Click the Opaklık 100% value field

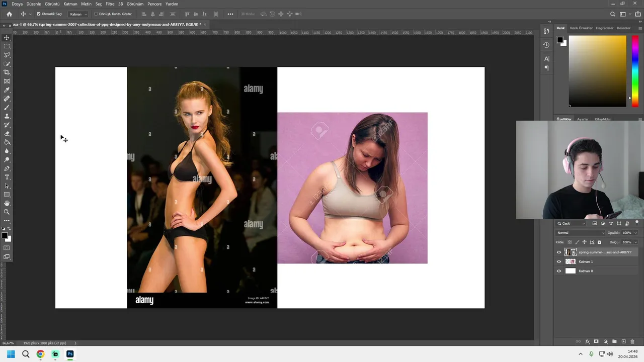(x=626, y=233)
